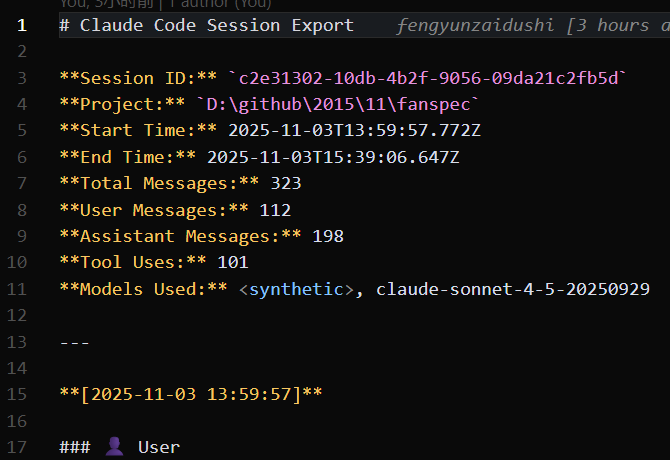The image size is (670, 460).
Task: Click the claude-sonnet-4-5-20250929 model name
Action: [x=512, y=289]
